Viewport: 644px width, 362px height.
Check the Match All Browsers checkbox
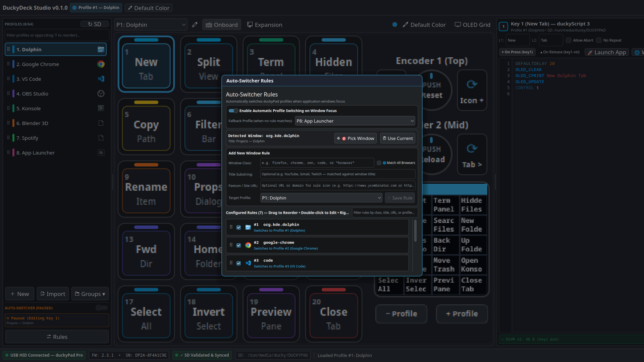coord(379,163)
